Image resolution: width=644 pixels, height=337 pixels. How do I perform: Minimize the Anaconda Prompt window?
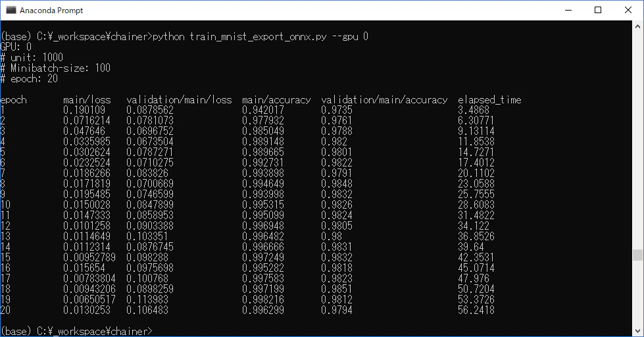tap(568, 10)
